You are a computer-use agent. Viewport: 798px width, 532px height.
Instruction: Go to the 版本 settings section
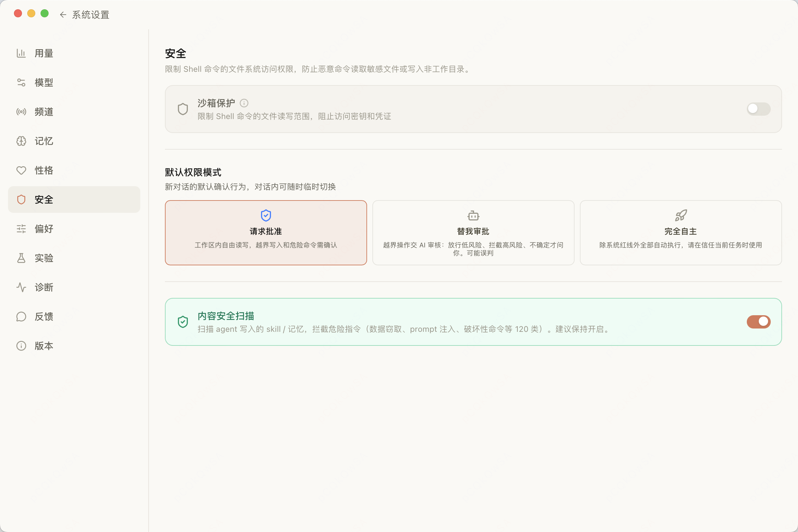pyautogui.click(x=74, y=346)
